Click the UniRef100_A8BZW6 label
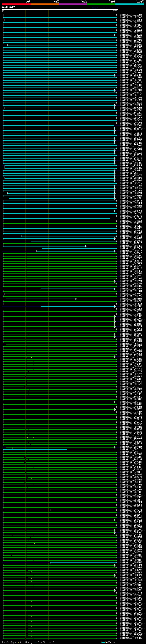Image resolution: width=146 pixels, height=644 pixels. point(131,45)
